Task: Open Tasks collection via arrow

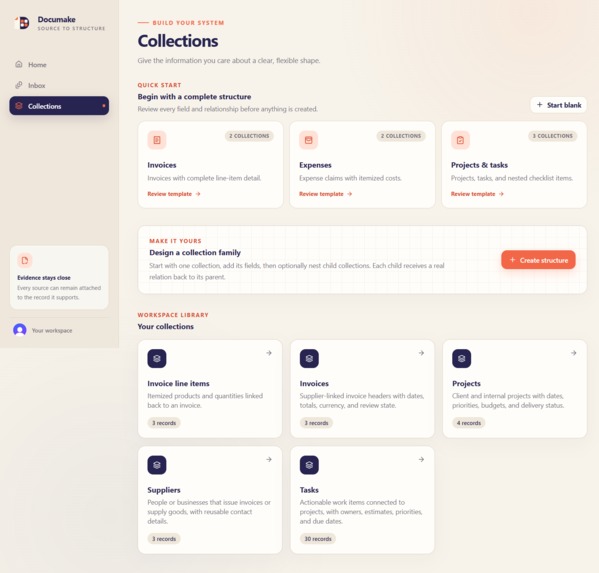Action: pyautogui.click(x=421, y=459)
